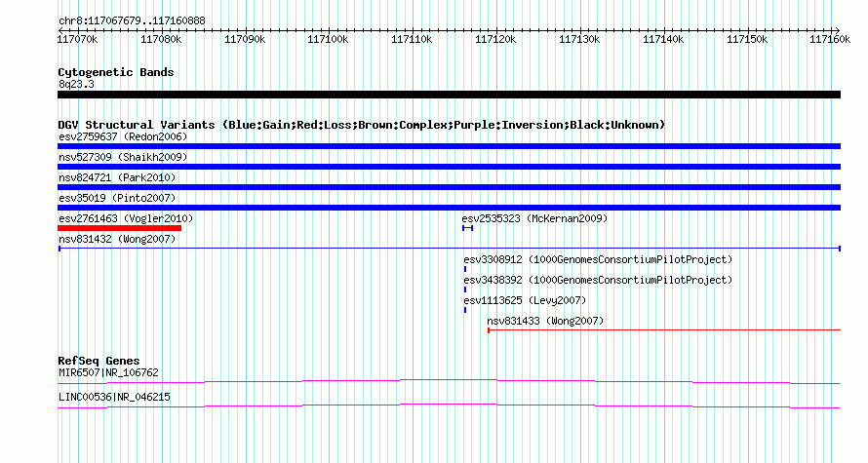Image resolution: width=868 pixels, height=463 pixels.
Task: Click the esv2759637 (Redon2006) variant bar
Action: pyautogui.click(x=449, y=146)
